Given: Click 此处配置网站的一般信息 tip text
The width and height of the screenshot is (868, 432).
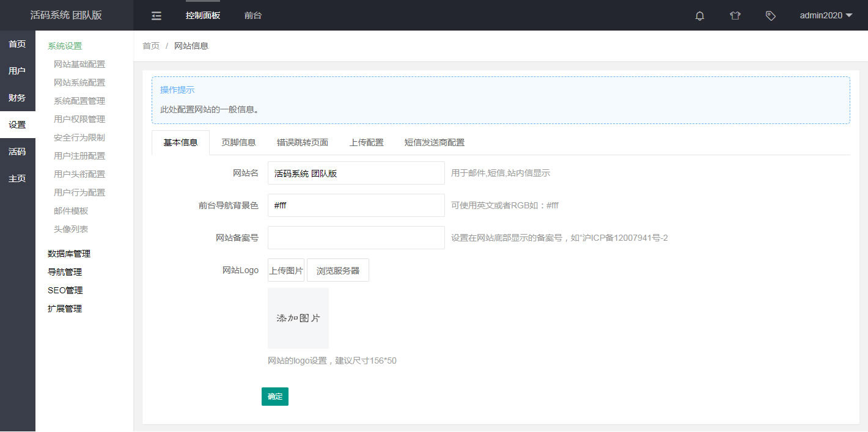Looking at the screenshot, I should click(x=210, y=110).
